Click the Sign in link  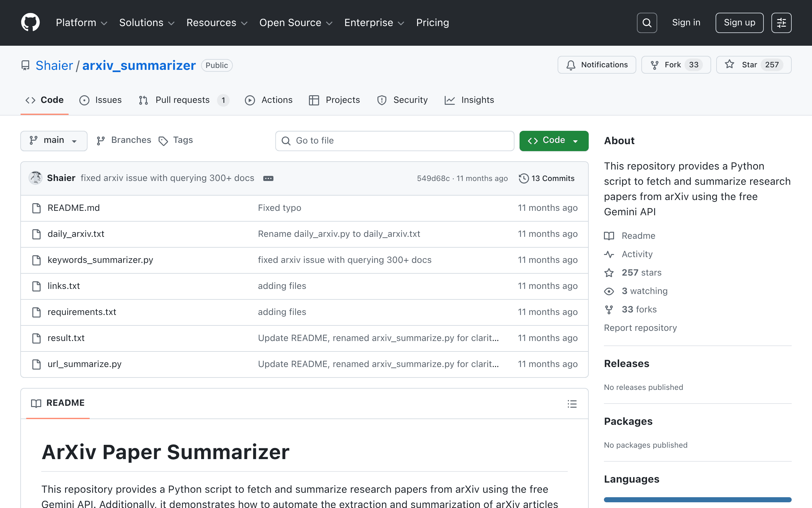(686, 23)
